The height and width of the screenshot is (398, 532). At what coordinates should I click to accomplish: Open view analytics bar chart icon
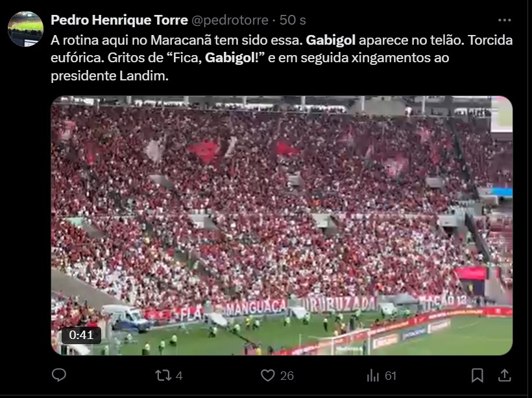point(373,375)
